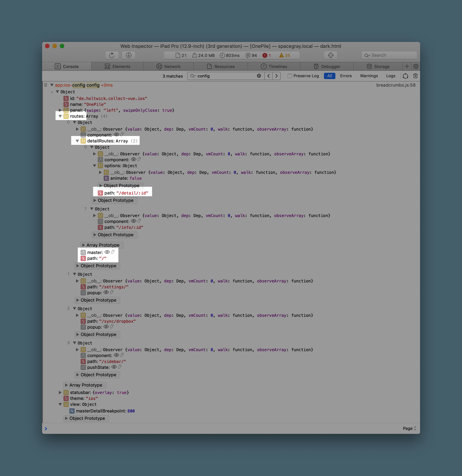Expand the Array Prototype entry
Image resolution: width=462 pixels, height=476 pixels.
102,245
